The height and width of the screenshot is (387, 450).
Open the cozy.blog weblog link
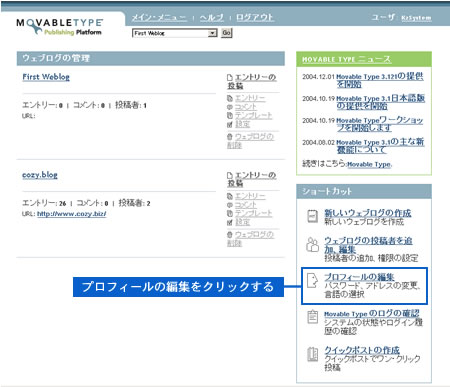(x=40, y=175)
